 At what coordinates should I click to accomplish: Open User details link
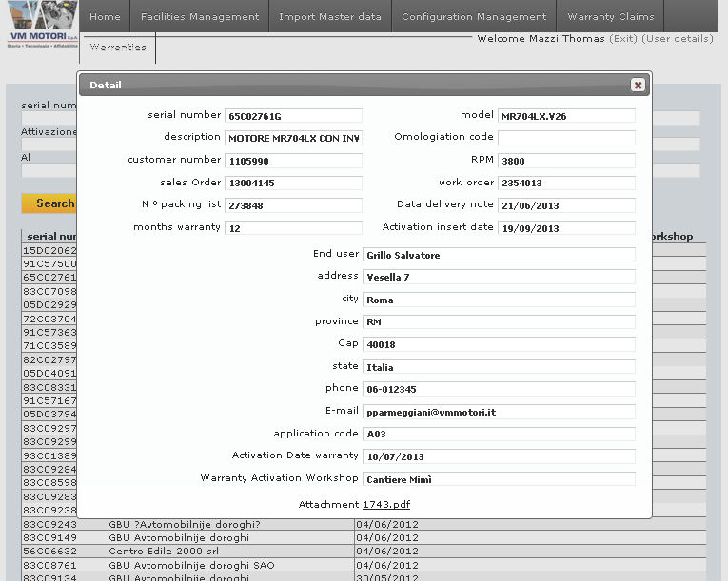click(x=678, y=39)
